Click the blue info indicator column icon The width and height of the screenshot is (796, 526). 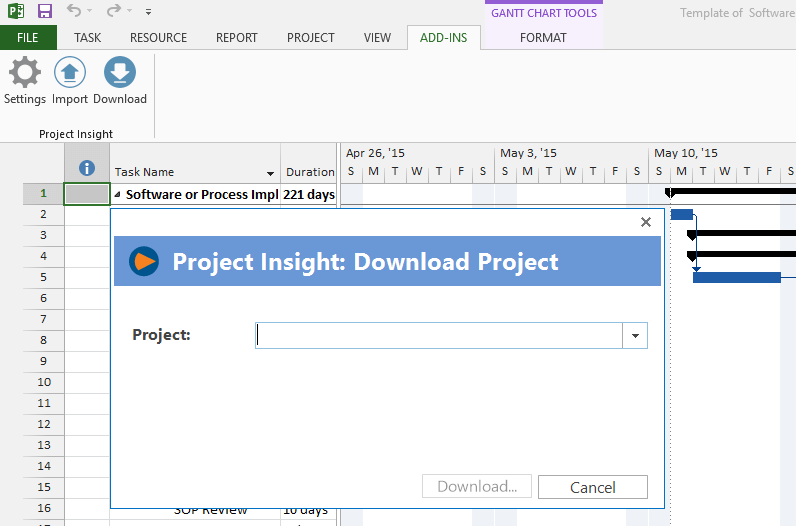86,169
